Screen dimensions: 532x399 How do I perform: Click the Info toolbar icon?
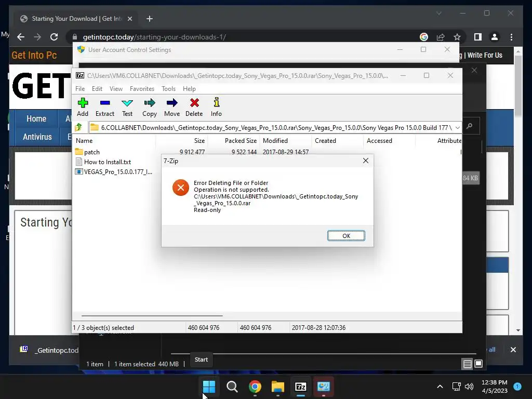216,107
